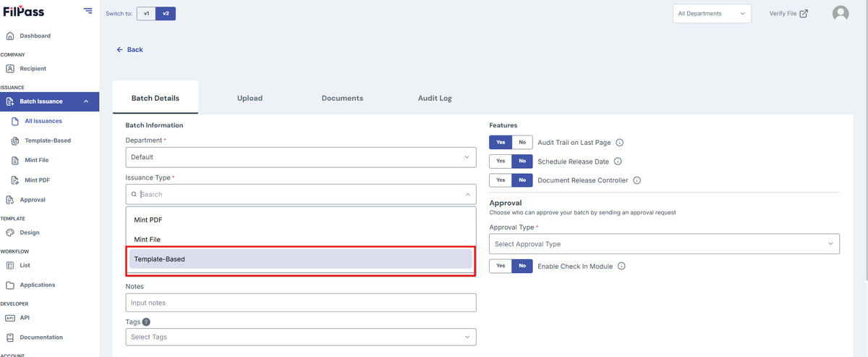Collapse the sidebar using the menu icon

(x=88, y=11)
